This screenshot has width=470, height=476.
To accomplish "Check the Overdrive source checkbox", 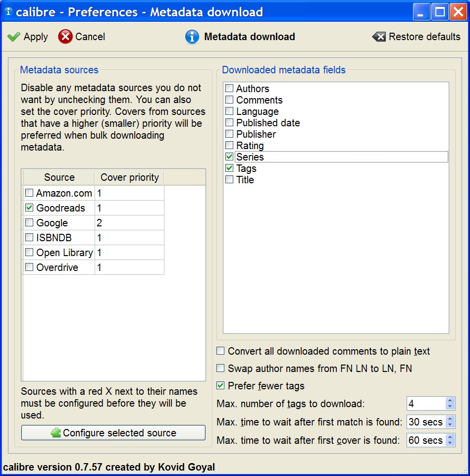I will coord(29,267).
